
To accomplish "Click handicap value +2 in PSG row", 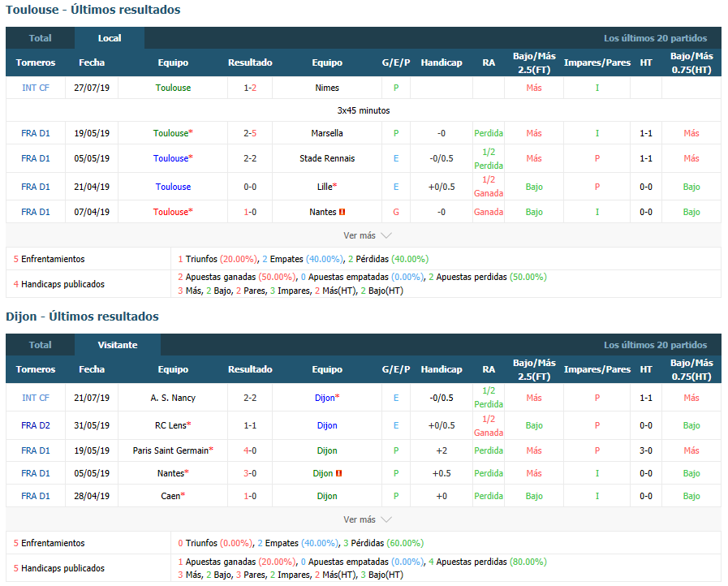I will (x=441, y=450).
